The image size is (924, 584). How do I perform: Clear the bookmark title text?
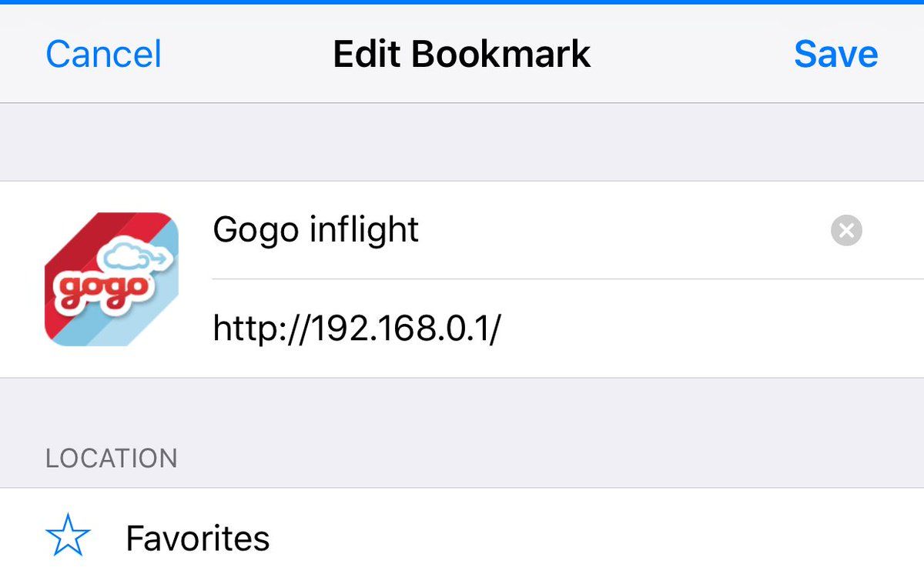846,230
